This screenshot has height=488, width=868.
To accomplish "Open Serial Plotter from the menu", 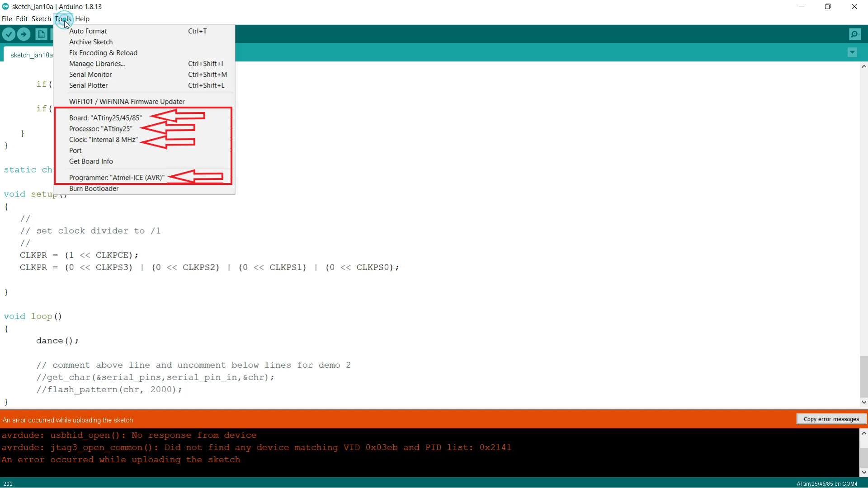I will coord(88,85).
